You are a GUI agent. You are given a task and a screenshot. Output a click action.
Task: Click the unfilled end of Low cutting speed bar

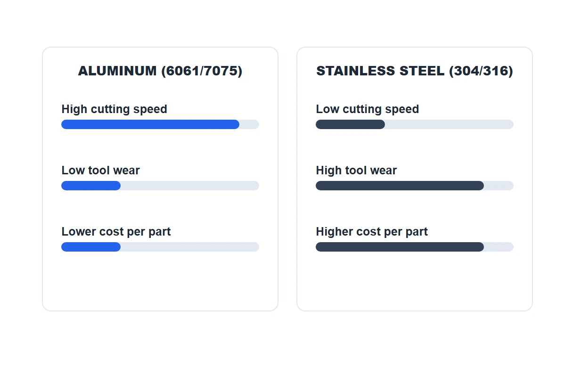tap(449, 124)
